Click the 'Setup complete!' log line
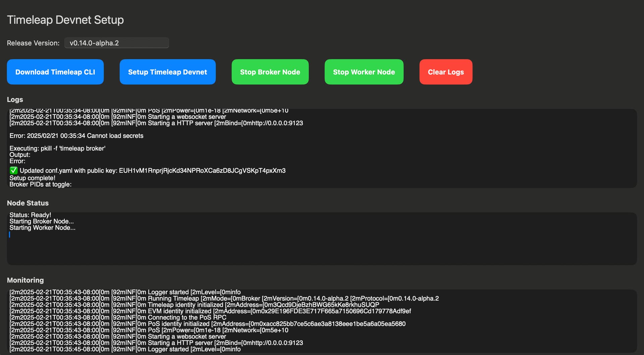The height and width of the screenshot is (355, 644). [32, 178]
